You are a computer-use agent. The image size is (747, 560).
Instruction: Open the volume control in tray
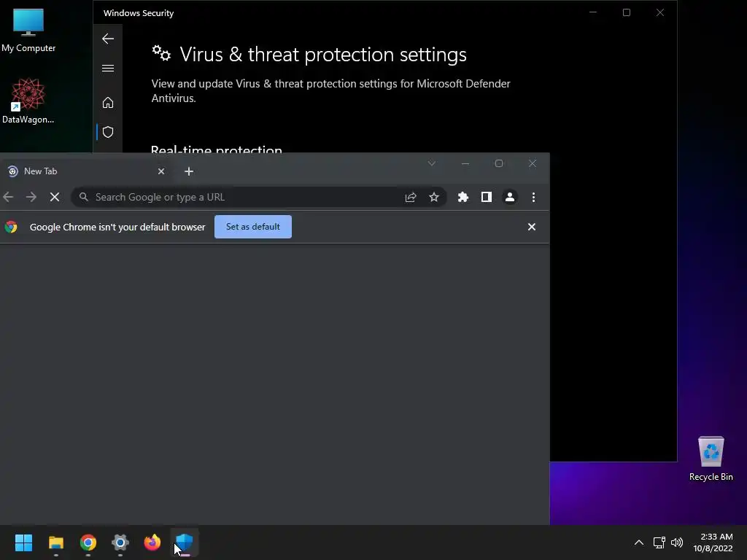[x=677, y=542]
